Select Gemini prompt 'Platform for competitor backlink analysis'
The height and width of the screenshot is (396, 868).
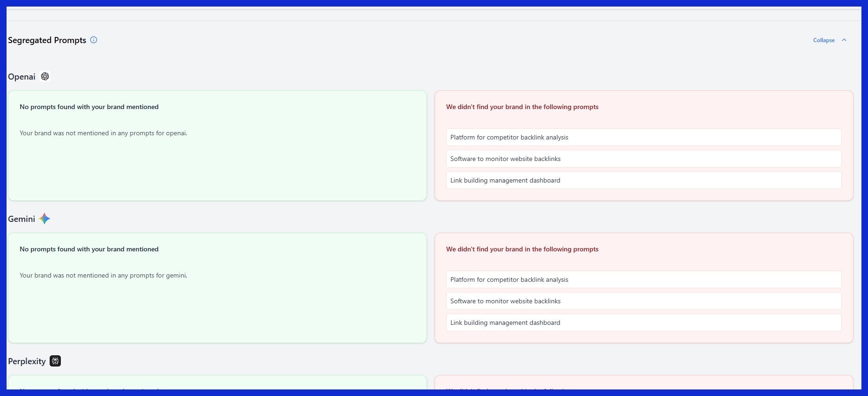[x=644, y=279]
